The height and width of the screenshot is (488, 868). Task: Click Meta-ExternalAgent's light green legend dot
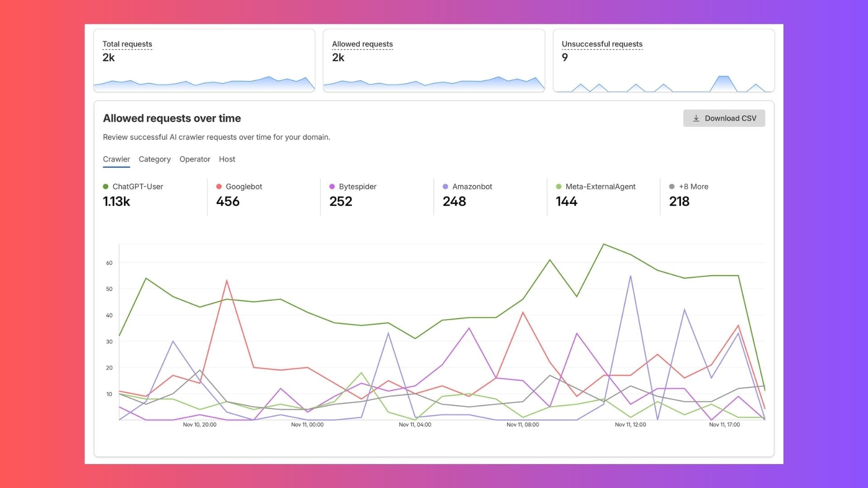click(x=558, y=186)
